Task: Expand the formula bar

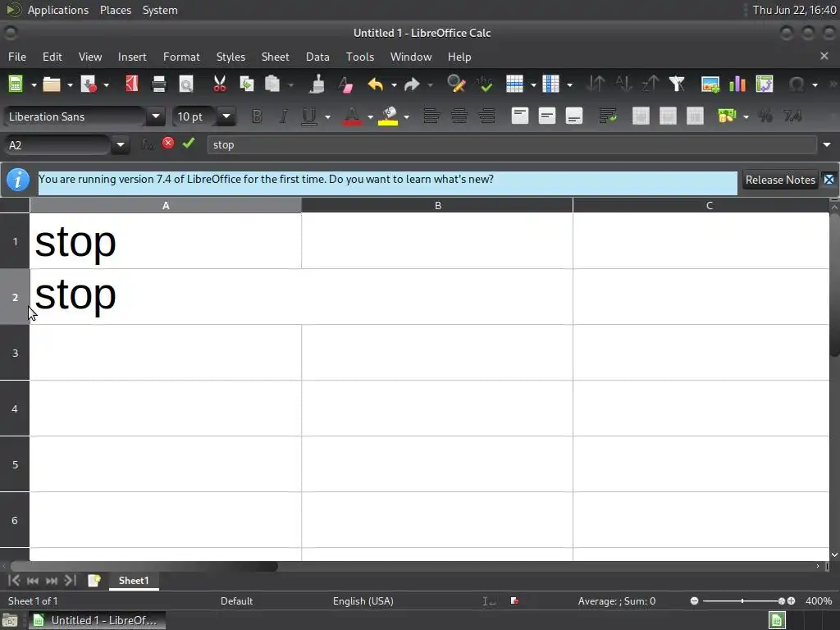Action: (x=827, y=144)
